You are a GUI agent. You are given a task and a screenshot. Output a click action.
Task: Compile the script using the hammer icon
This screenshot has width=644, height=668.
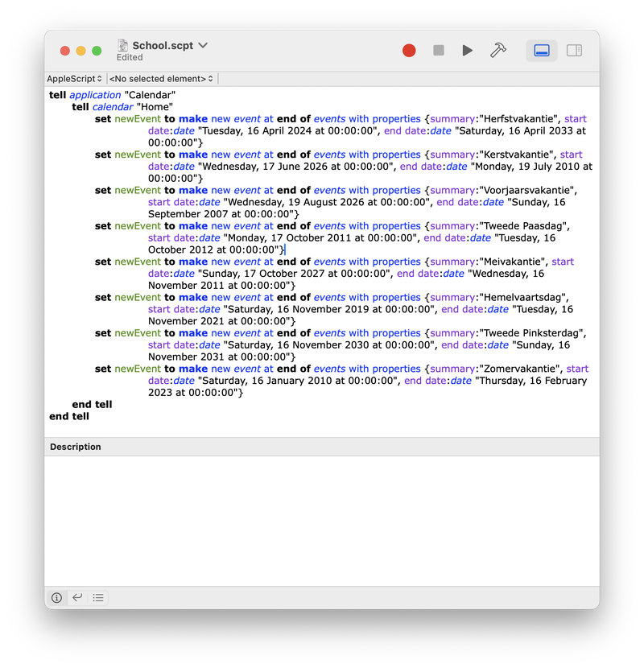pos(498,51)
